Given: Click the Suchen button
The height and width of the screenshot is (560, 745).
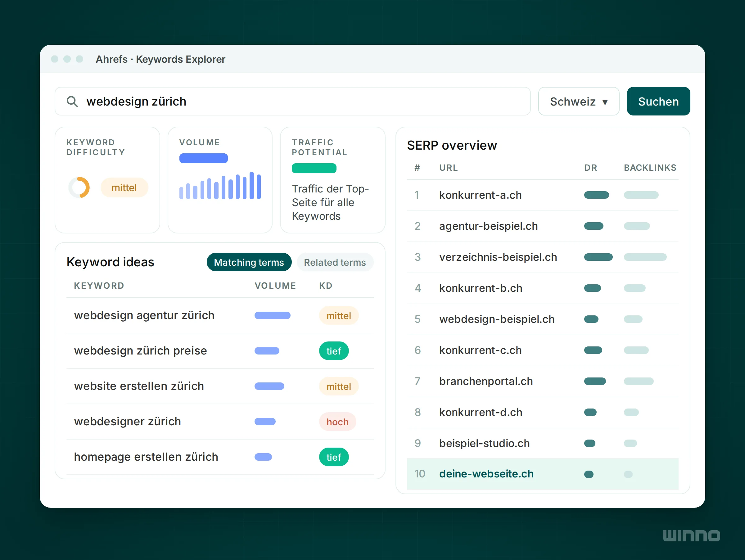Looking at the screenshot, I should click(x=658, y=102).
